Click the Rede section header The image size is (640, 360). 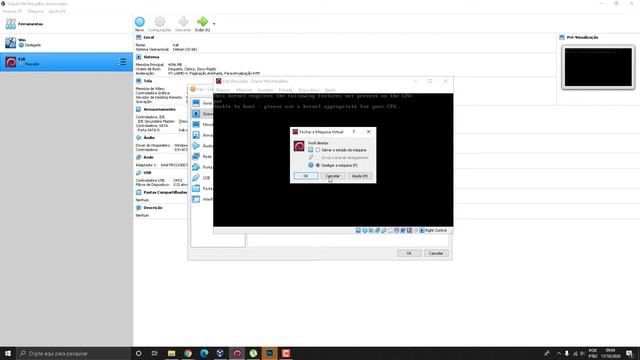[149, 157]
